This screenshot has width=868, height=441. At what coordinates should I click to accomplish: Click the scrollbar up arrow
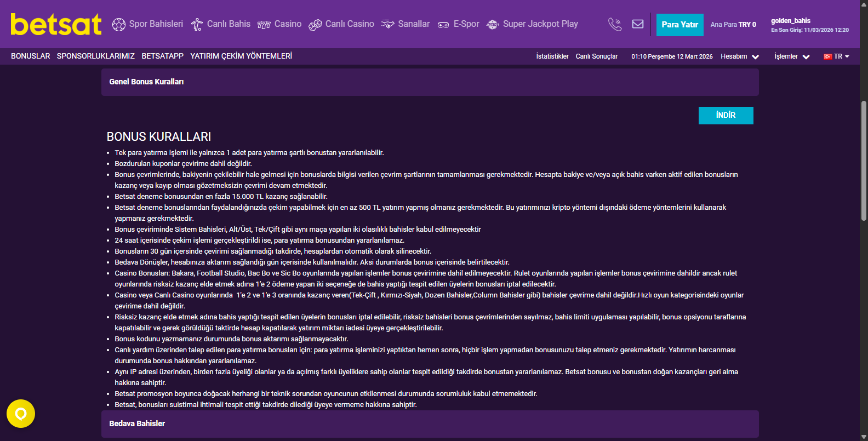coord(864,4)
